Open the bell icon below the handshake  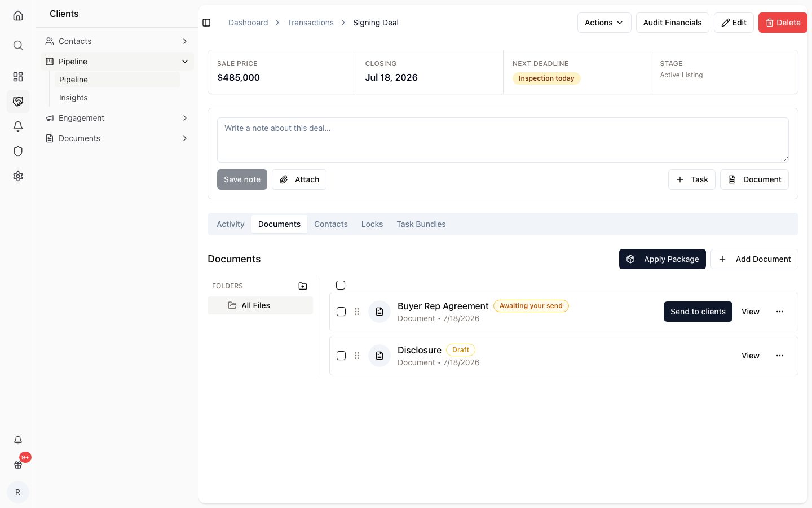coord(18,126)
